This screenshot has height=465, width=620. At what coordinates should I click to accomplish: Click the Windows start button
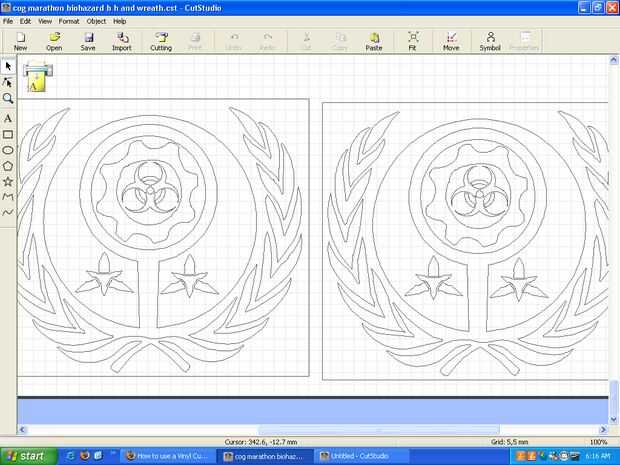point(28,456)
